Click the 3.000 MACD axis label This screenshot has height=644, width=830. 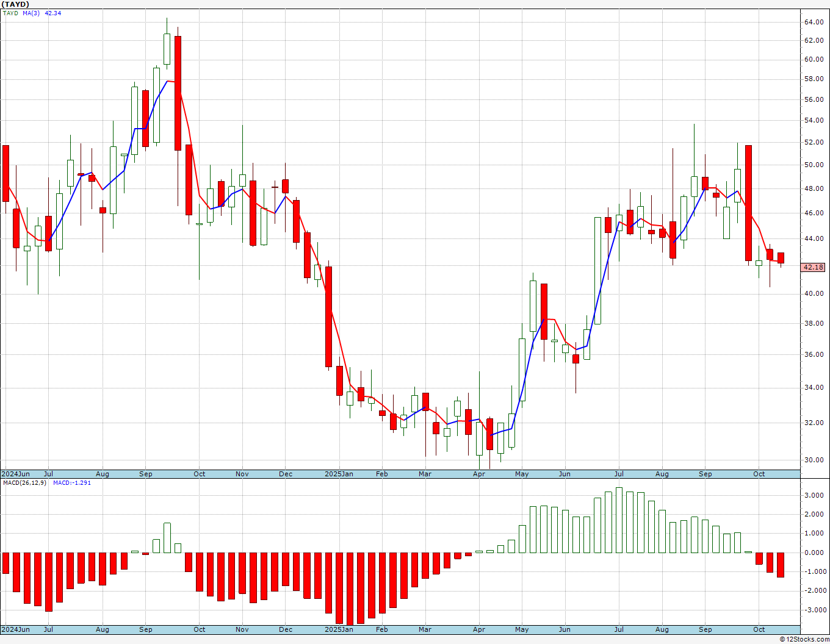[815, 496]
